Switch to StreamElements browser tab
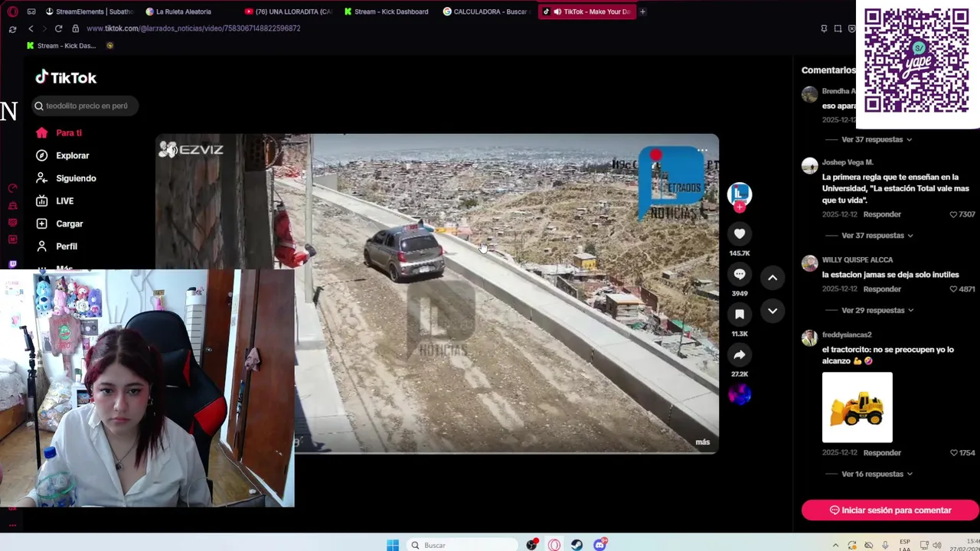Screen dimensions: 980x551 90,11
